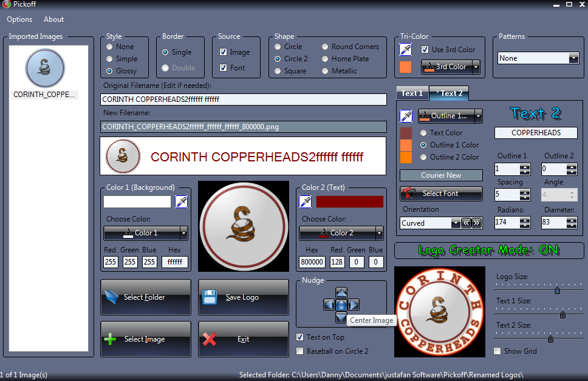Uncheck the Text on Top checkbox
The width and height of the screenshot is (588, 381).
300,337
